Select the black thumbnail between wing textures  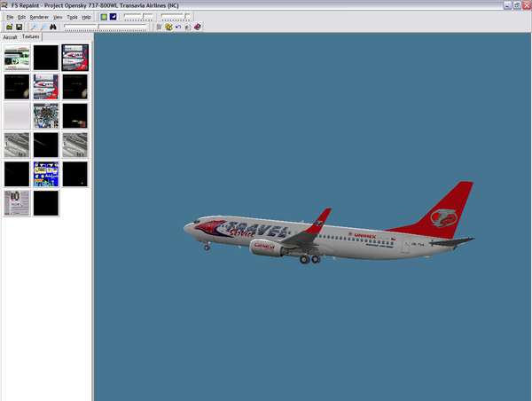[46, 145]
